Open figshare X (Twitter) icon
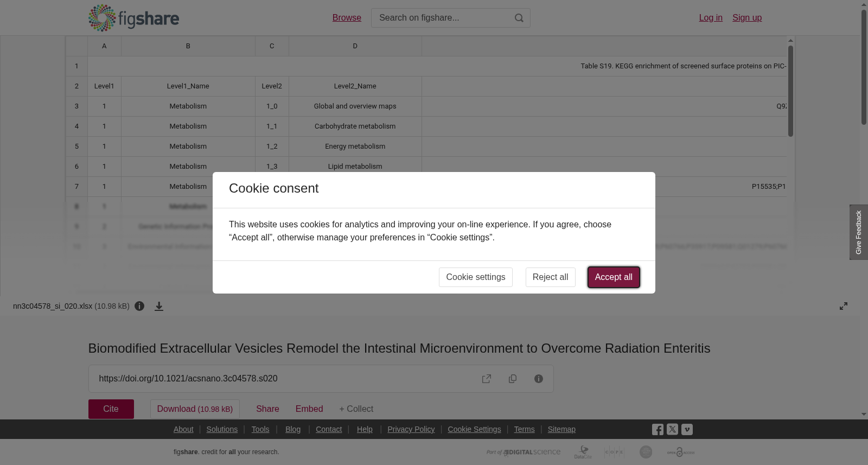Screen dimensions: 868x465 672,429
